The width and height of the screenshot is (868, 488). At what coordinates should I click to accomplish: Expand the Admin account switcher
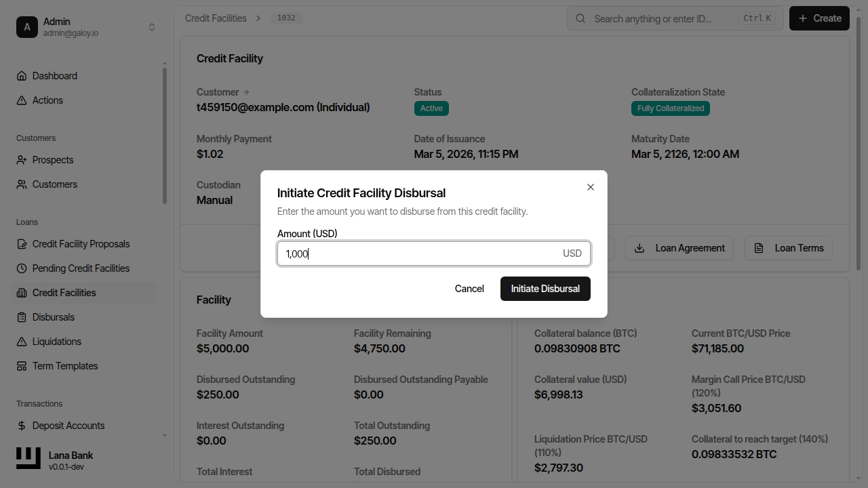tap(152, 27)
